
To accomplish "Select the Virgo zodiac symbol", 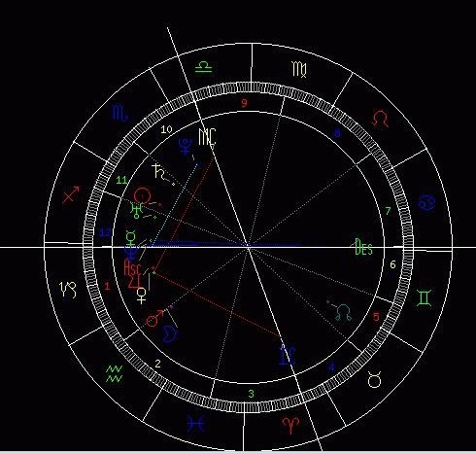I will click(x=299, y=69).
